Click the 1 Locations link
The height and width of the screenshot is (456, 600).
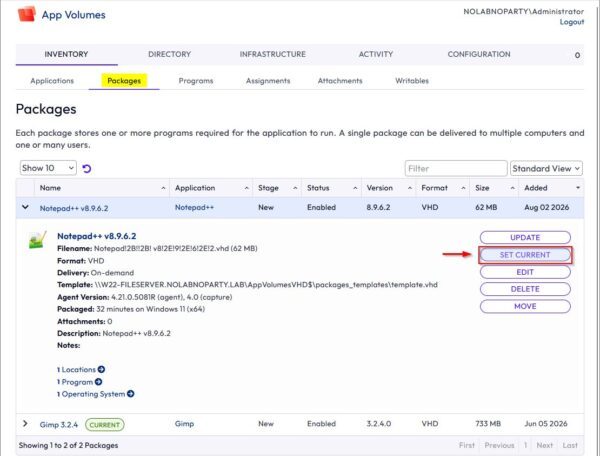(76, 370)
